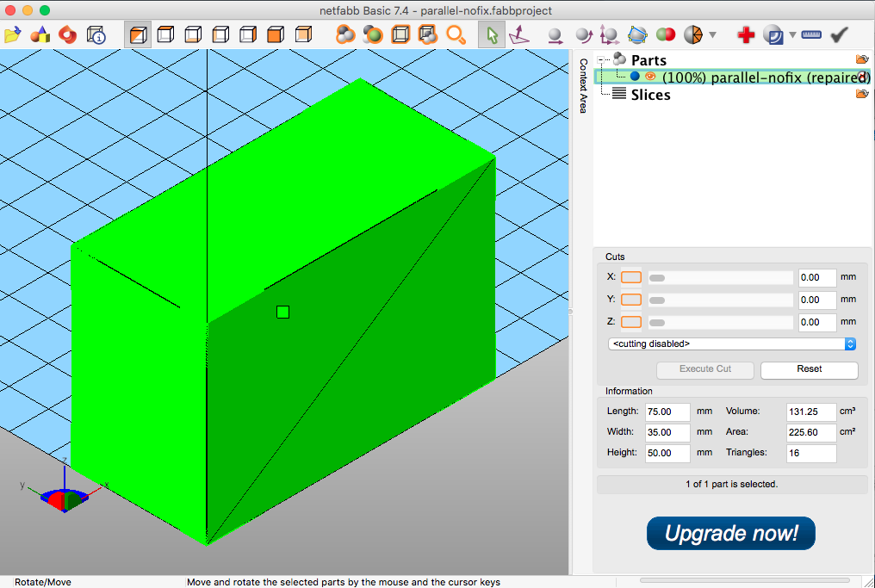Switch to the seventh view cube
This screenshot has width=875, height=588.
tap(303, 34)
